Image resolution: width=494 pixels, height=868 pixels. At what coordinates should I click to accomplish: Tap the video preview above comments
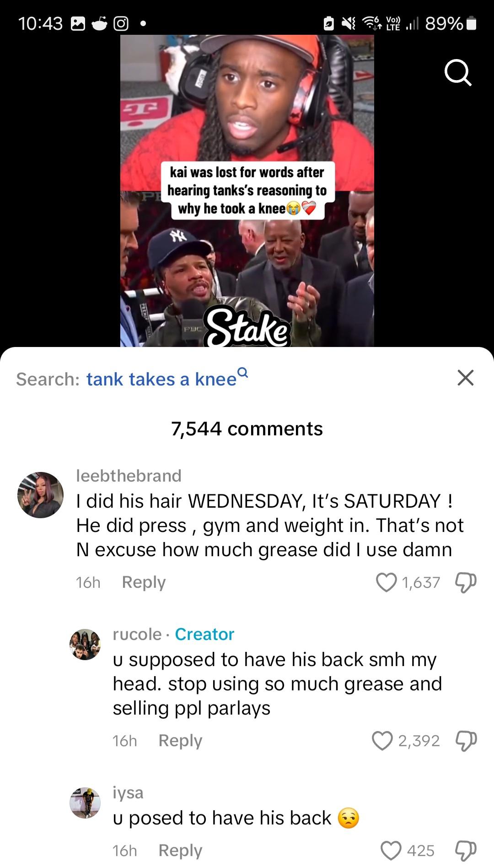point(247,190)
